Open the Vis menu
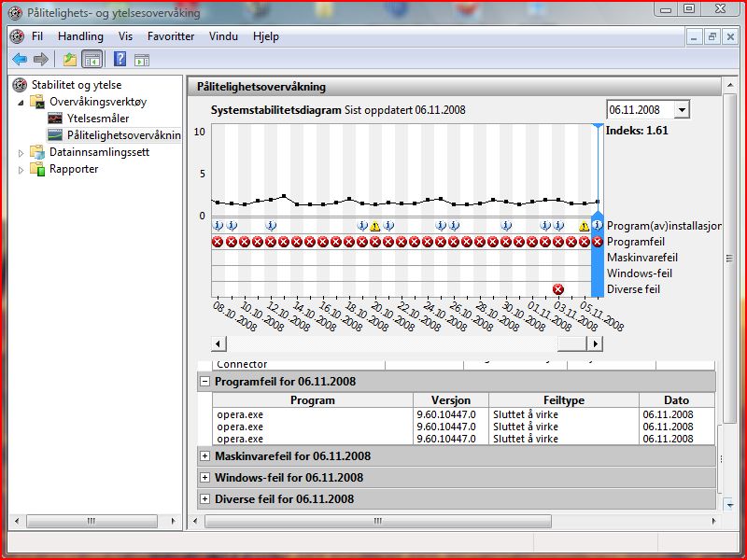Screen dimensions: 747x560 click(126, 36)
